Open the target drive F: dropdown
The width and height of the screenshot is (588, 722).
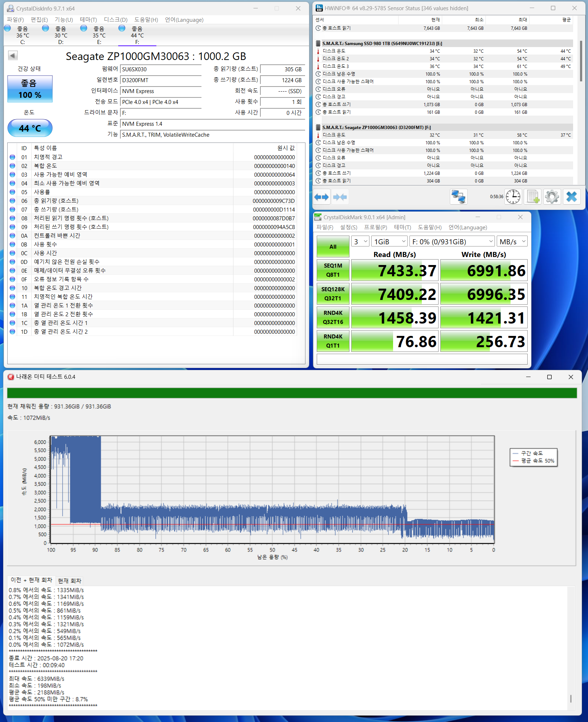(x=452, y=241)
